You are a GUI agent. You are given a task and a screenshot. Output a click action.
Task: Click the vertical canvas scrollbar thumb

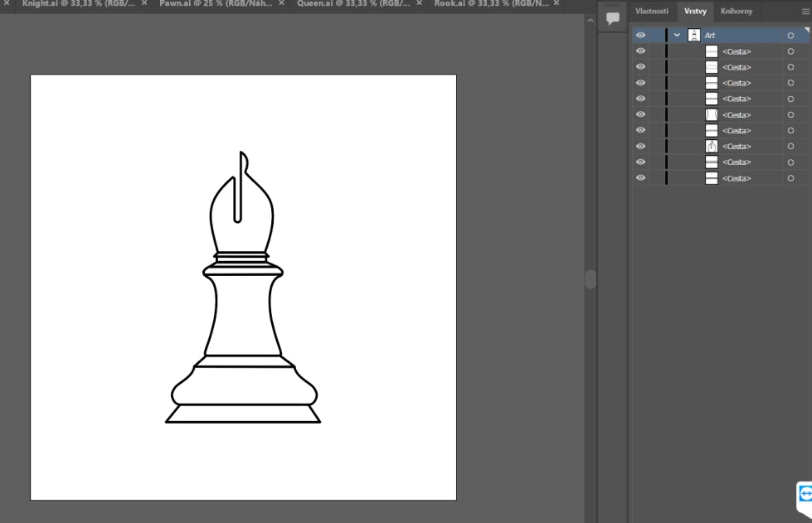point(591,278)
